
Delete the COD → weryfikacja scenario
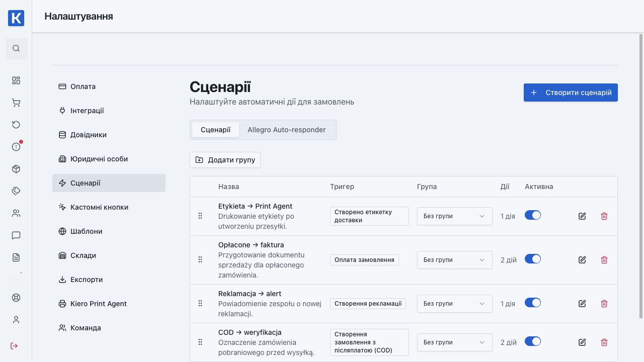pos(604,342)
